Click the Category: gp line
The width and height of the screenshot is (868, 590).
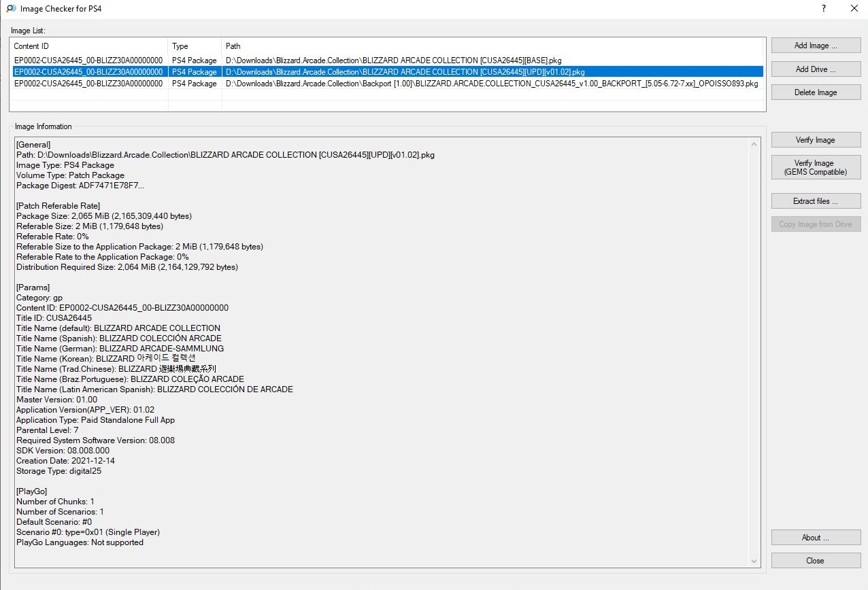(39, 298)
